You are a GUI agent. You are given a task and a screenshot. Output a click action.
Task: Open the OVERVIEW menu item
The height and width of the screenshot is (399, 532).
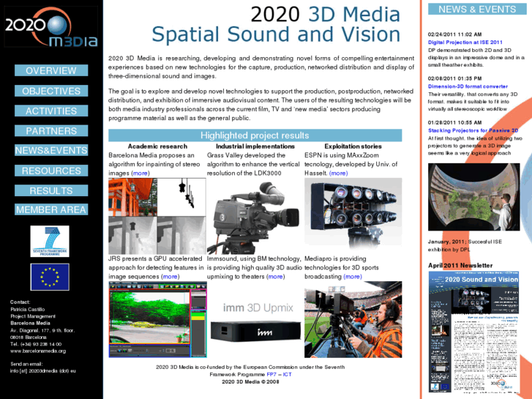51,70
